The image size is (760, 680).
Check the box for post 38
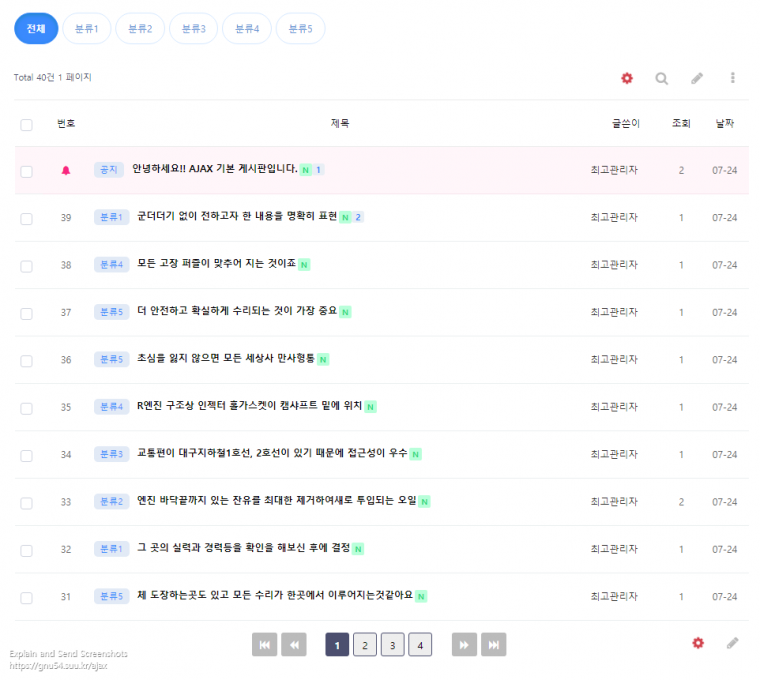coord(27,266)
